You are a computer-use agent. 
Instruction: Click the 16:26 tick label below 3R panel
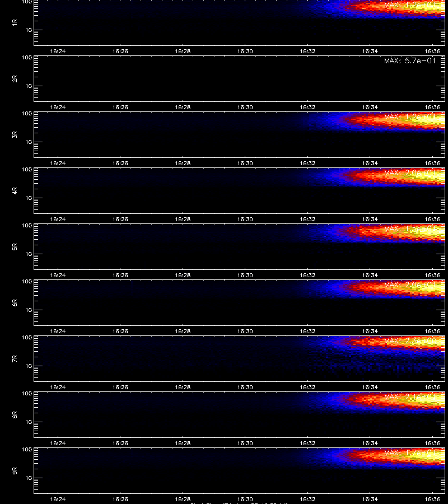(120, 164)
